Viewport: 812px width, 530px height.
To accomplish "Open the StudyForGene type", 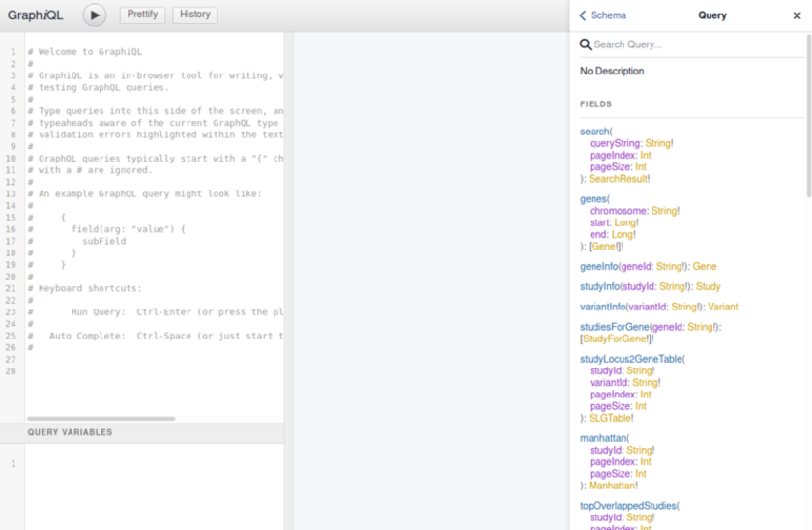I will coord(615,339).
